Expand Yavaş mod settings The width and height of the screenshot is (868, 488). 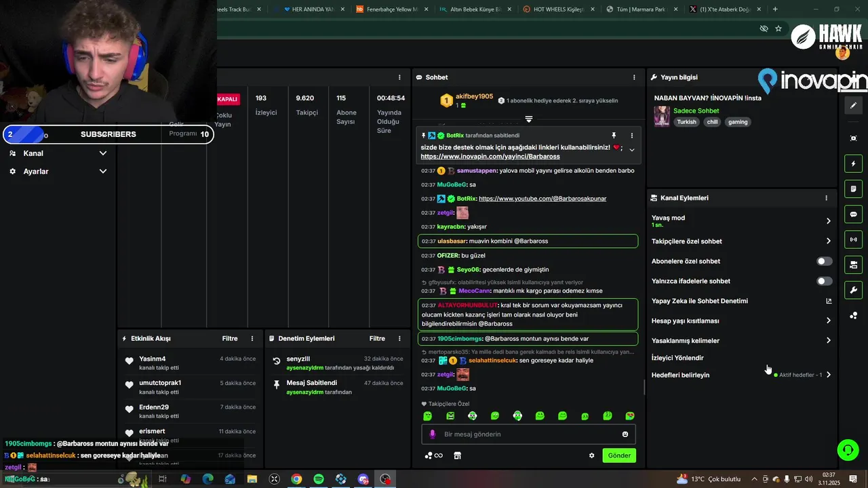tap(829, 221)
